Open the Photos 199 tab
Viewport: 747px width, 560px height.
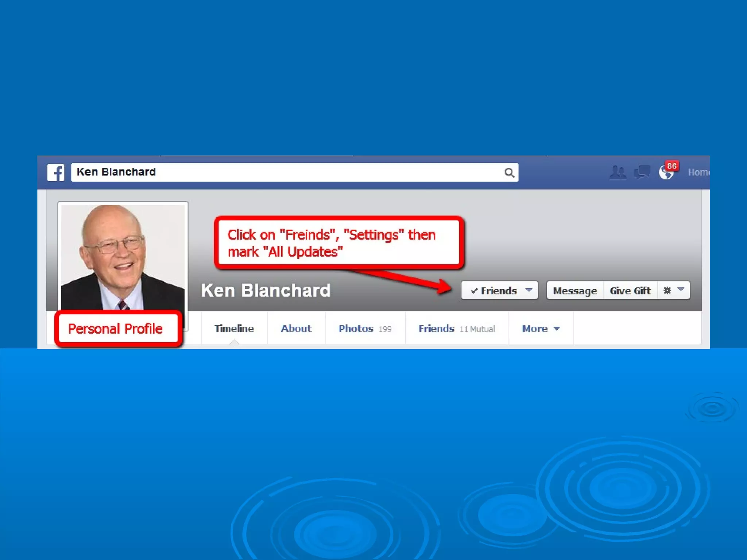[365, 328]
